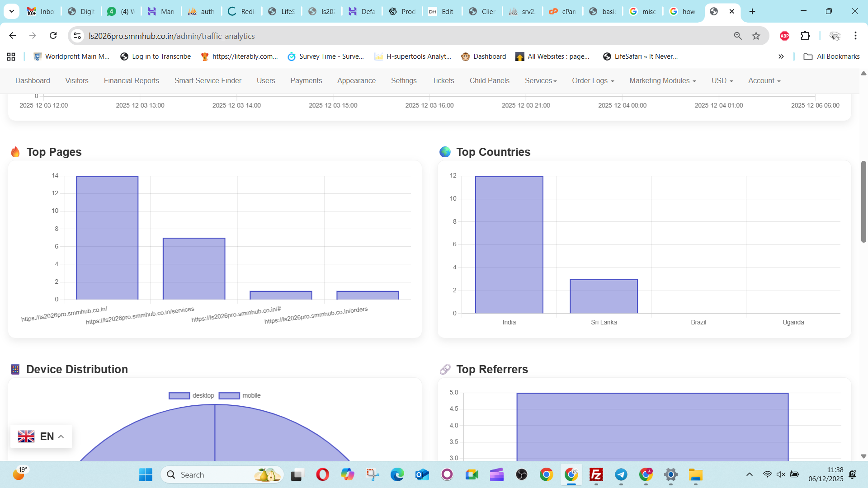This screenshot has height=488, width=868.
Task: Open Worldprofit Main bookmark link
Action: [x=72, y=56]
